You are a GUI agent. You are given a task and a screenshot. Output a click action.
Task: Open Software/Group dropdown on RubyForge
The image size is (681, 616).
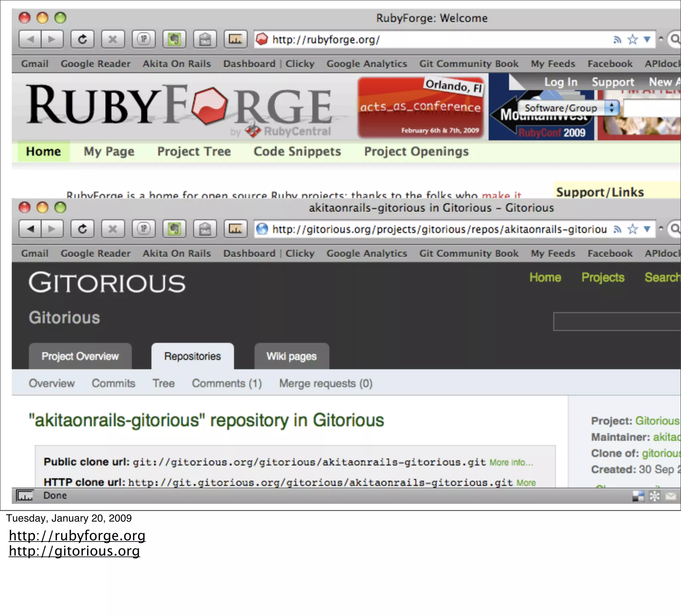(569, 108)
